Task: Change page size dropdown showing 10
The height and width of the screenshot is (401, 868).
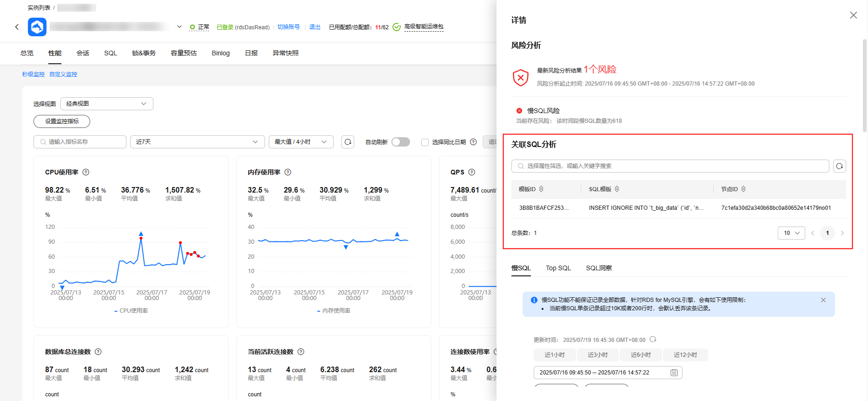Action: click(791, 233)
